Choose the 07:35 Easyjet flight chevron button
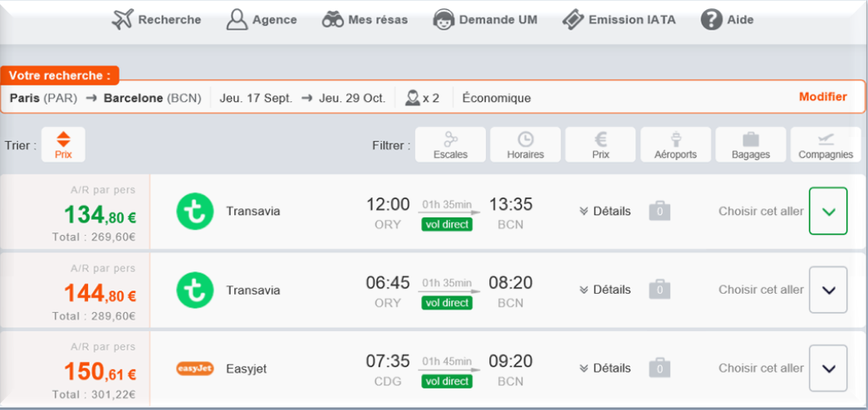 (828, 369)
